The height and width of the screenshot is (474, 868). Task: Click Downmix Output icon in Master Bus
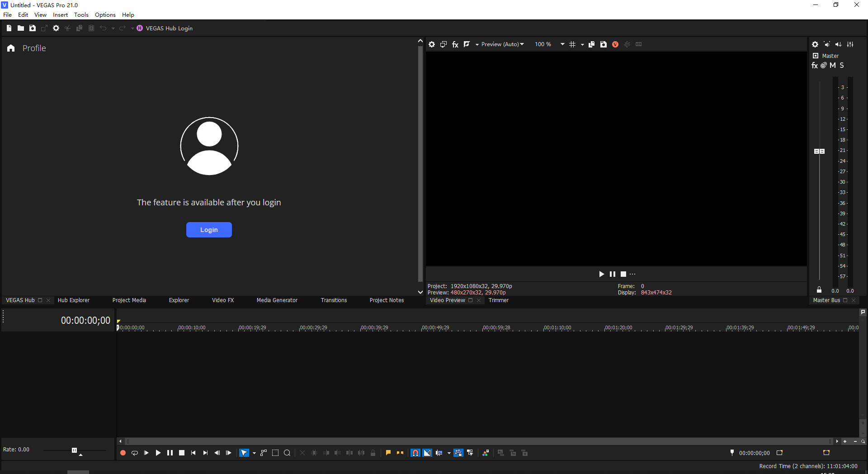tap(827, 44)
